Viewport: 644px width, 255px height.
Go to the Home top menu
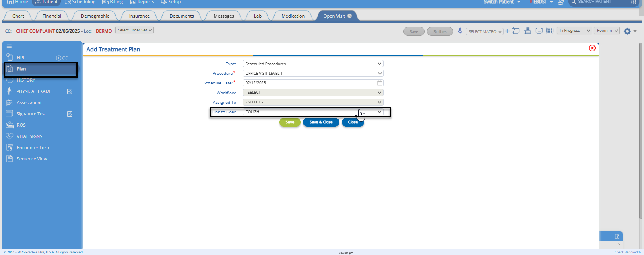[18, 2]
